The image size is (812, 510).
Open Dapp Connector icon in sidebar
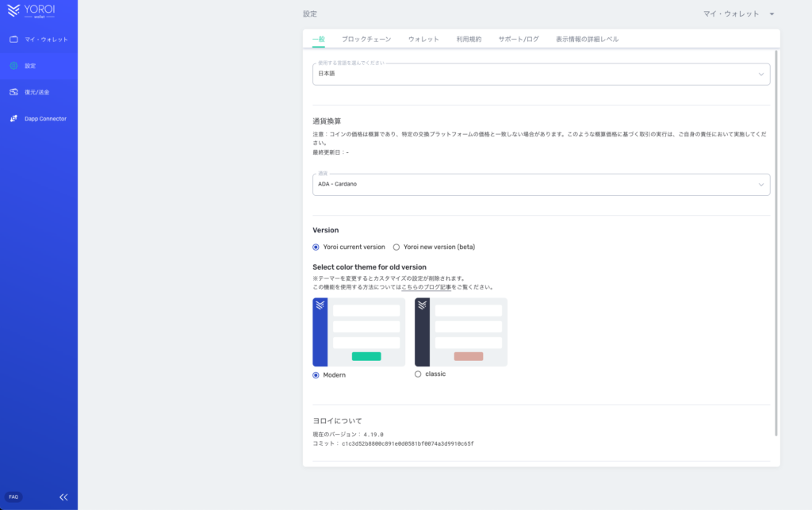13,119
